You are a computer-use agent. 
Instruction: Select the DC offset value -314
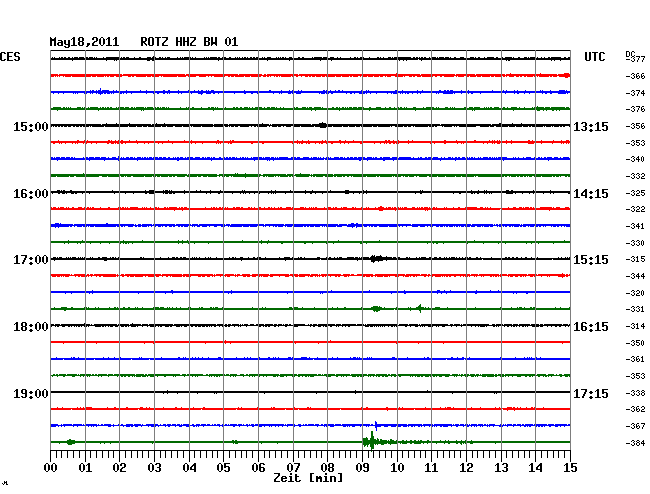(x=635, y=326)
